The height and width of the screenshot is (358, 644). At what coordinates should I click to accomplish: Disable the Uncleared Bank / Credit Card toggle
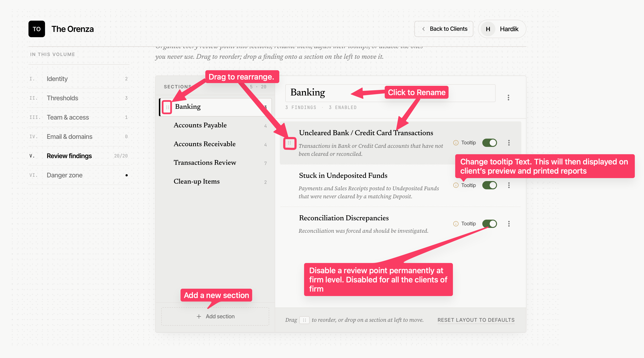click(489, 143)
